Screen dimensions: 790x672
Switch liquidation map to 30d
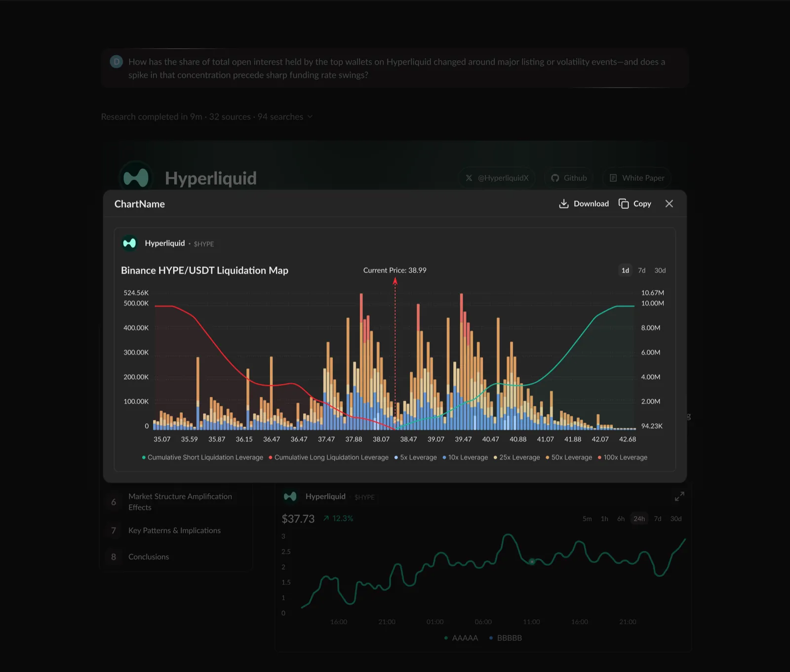point(660,271)
